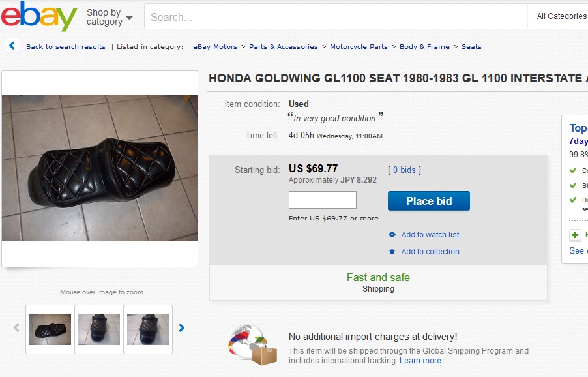Click the eye icon for watch list
This screenshot has width=588, height=377.
[x=392, y=235]
